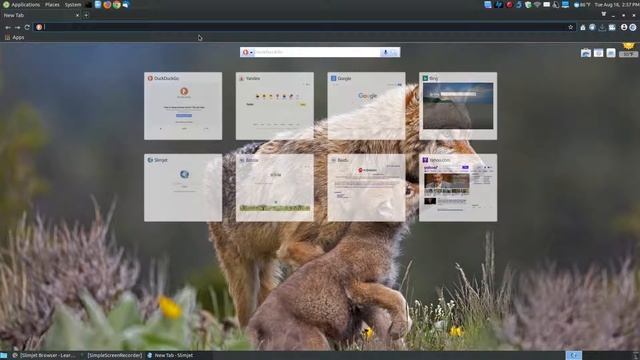Image resolution: width=640 pixels, height=360 pixels.
Task: Open the DuckDuckGo speed dial thumbnail
Action: click(x=183, y=106)
